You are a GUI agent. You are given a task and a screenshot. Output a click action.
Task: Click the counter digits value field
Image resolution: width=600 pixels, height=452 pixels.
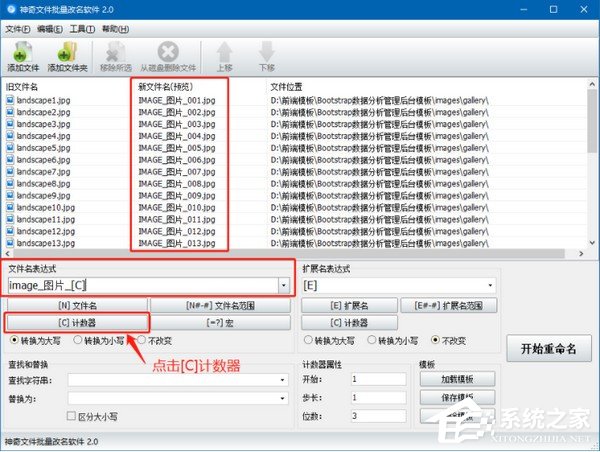[378, 416]
